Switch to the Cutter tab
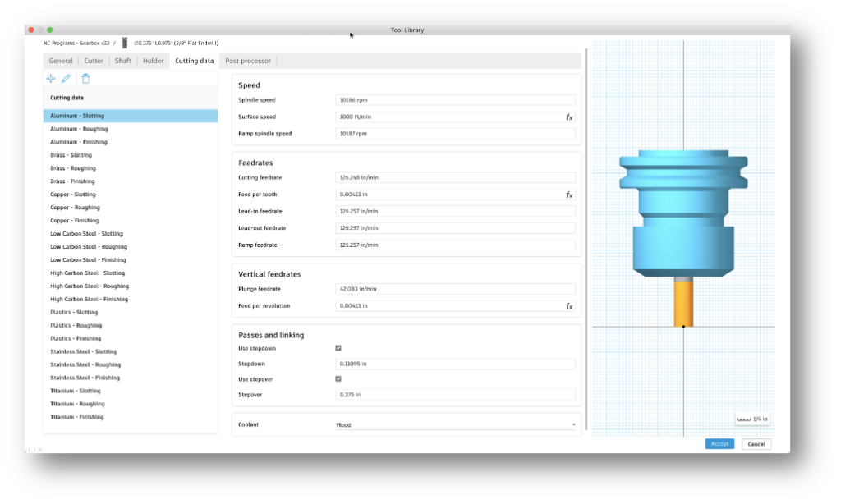Viewport: 841px width, 504px height. tap(93, 60)
